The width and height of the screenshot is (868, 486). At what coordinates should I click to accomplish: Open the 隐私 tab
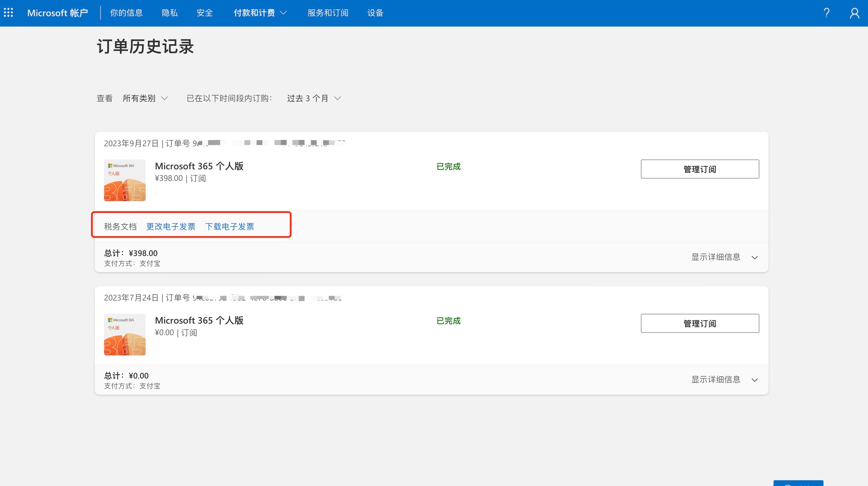click(170, 13)
